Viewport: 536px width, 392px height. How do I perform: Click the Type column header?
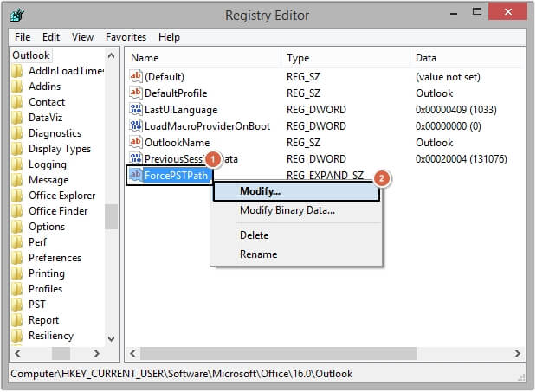298,57
